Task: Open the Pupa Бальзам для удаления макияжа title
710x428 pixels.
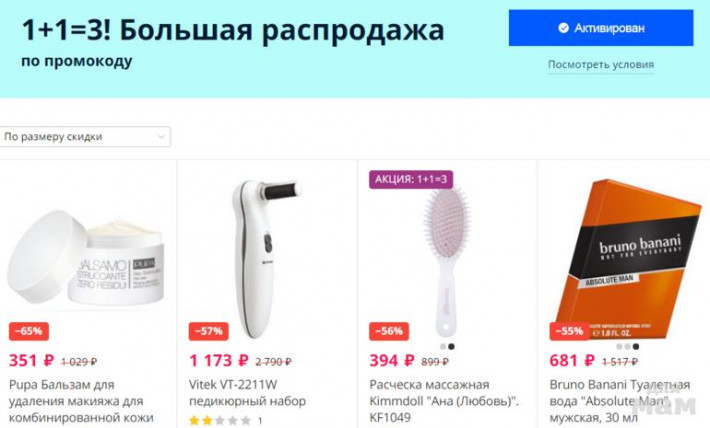Action: point(82,401)
